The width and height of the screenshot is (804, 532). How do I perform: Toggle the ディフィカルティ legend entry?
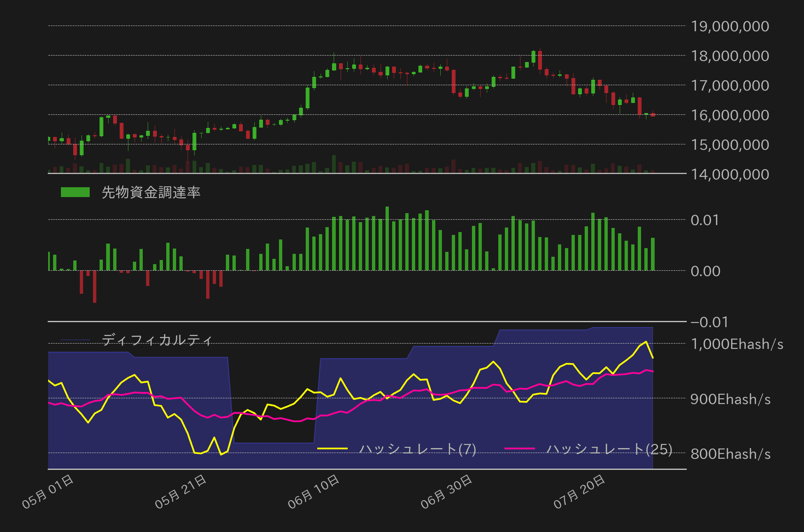point(157,340)
